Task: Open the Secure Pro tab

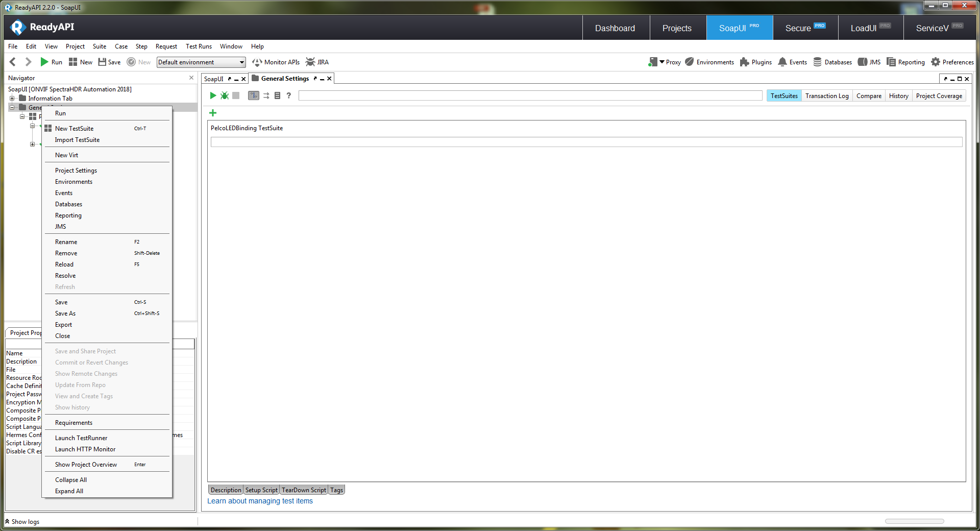Action: click(x=805, y=28)
